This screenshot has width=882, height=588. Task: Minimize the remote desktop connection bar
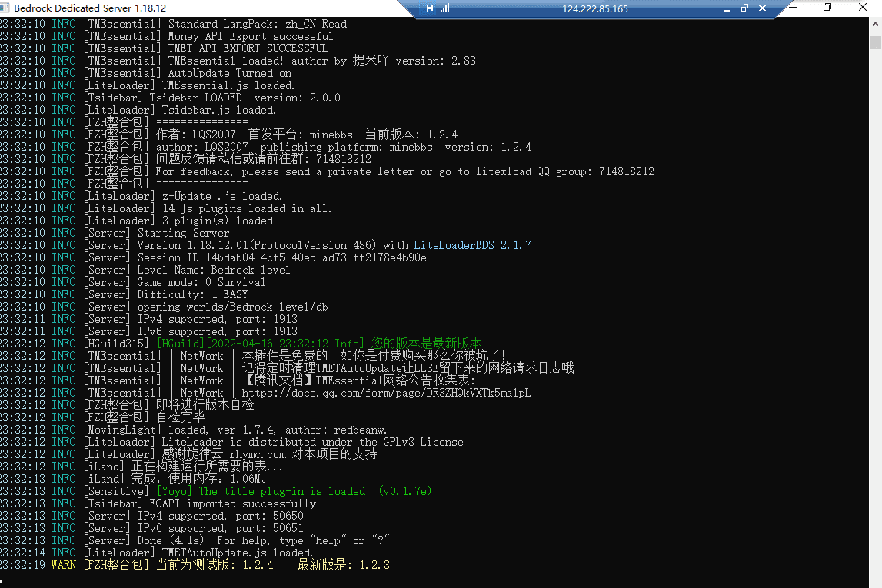pos(727,8)
